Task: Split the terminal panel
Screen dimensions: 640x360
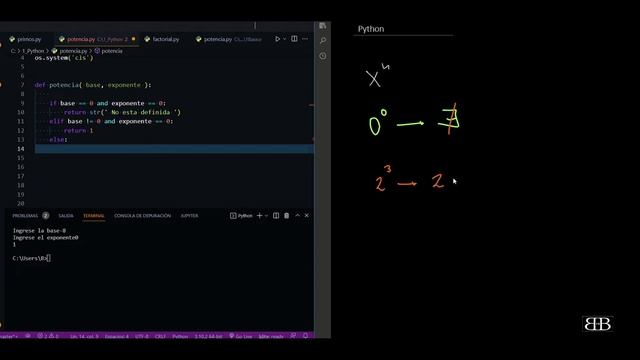Action: (276, 216)
